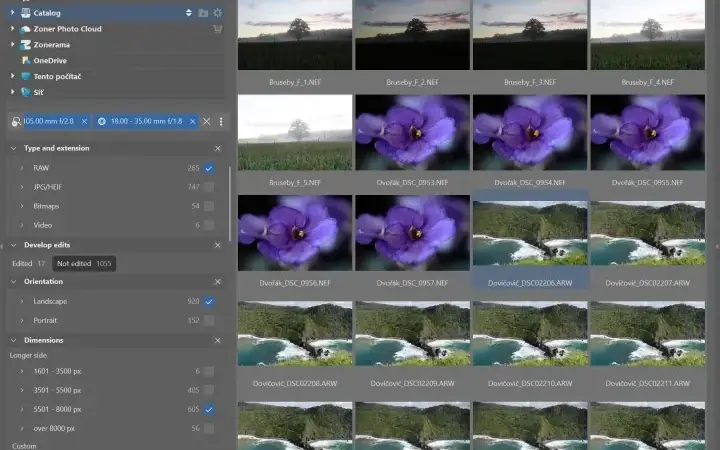
Task: Click the lens icon on the 18.00 - 35.00 mm chip
Action: 102,121
